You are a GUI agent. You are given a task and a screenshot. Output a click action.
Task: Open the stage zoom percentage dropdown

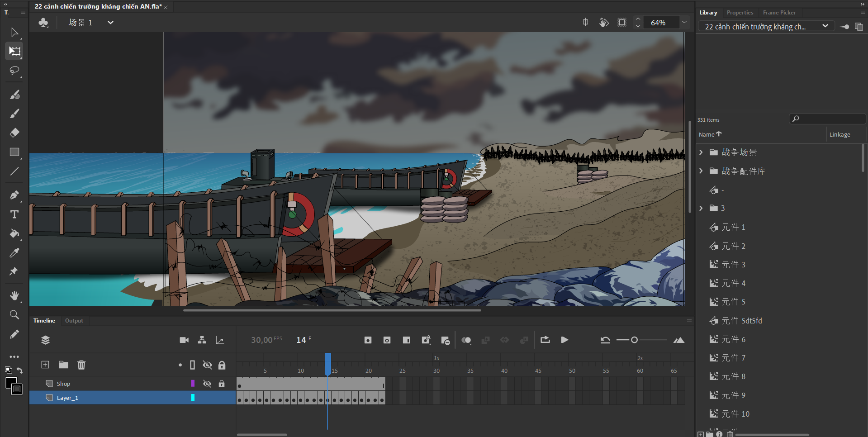684,22
